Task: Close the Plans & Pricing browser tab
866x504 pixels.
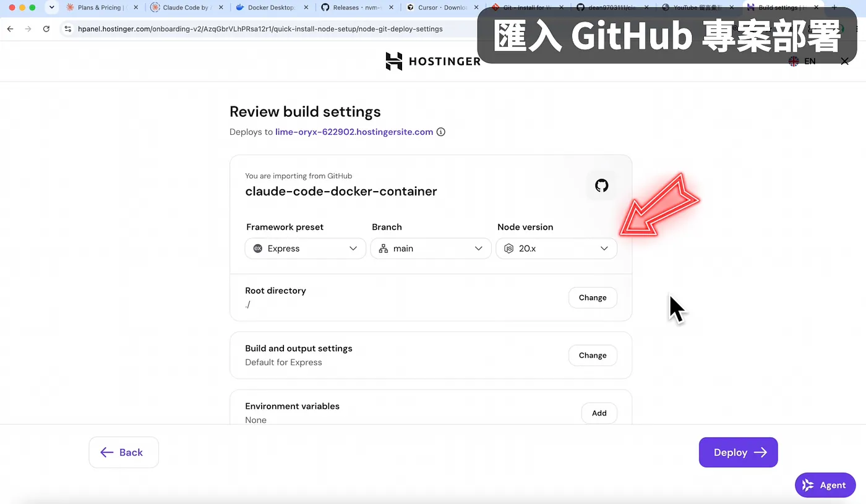Action: pyautogui.click(x=137, y=8)
